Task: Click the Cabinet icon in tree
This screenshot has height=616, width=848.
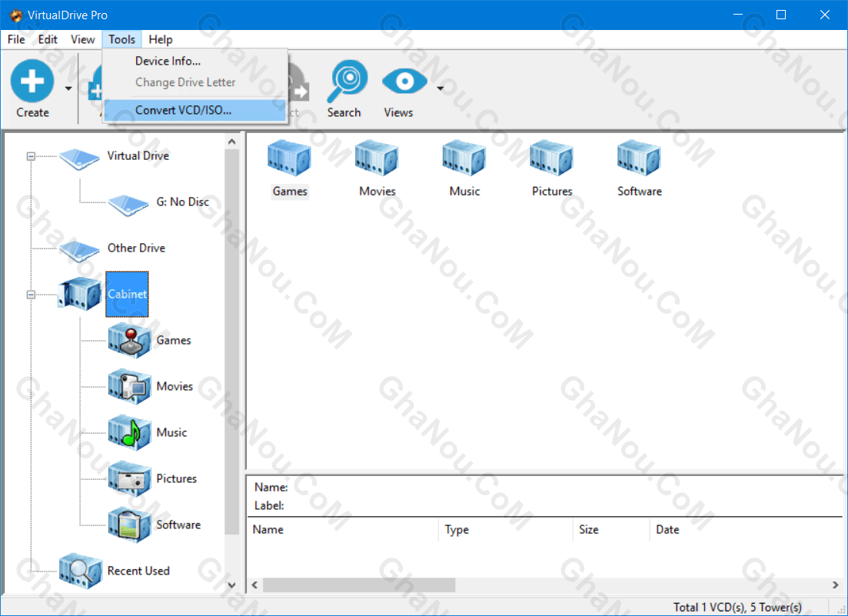Action: 80,294
